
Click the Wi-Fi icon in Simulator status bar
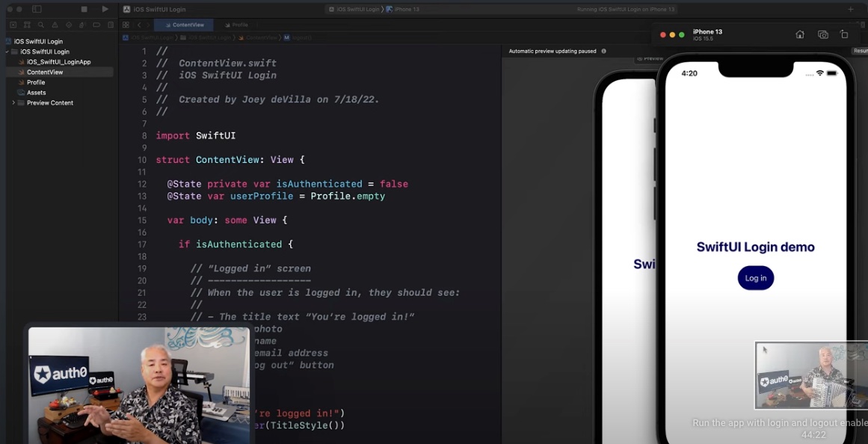(820, 73)
